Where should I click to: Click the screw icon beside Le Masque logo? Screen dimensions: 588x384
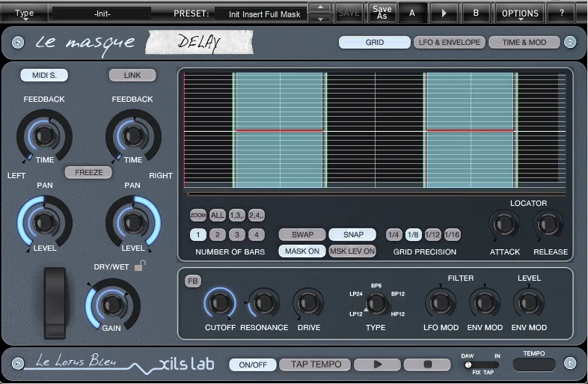(18, 43)
